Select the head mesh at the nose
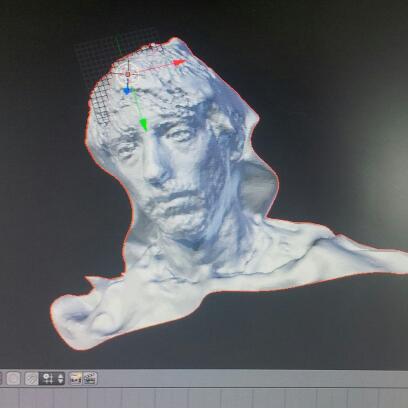The image size is (408, 408). click(x=156, y=170)
